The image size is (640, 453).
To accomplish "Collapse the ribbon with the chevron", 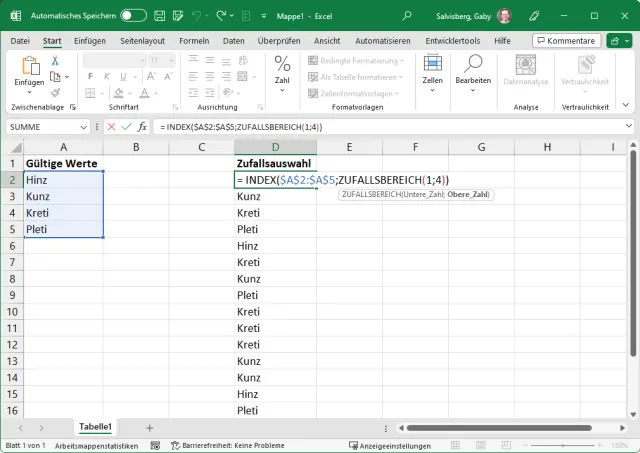I will coord(627,107).
